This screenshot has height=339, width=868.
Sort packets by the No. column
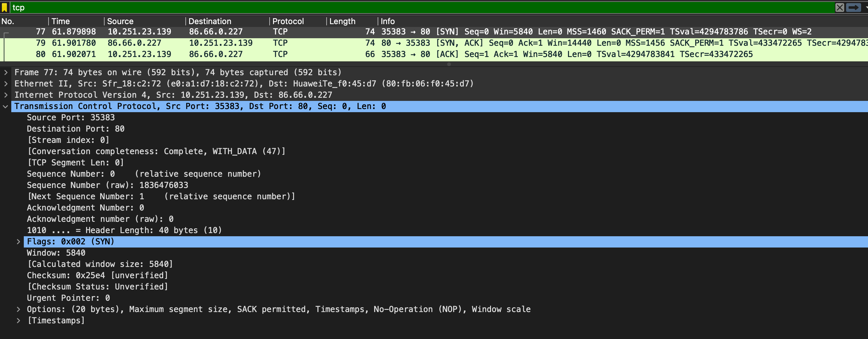(x=24, y=21)
